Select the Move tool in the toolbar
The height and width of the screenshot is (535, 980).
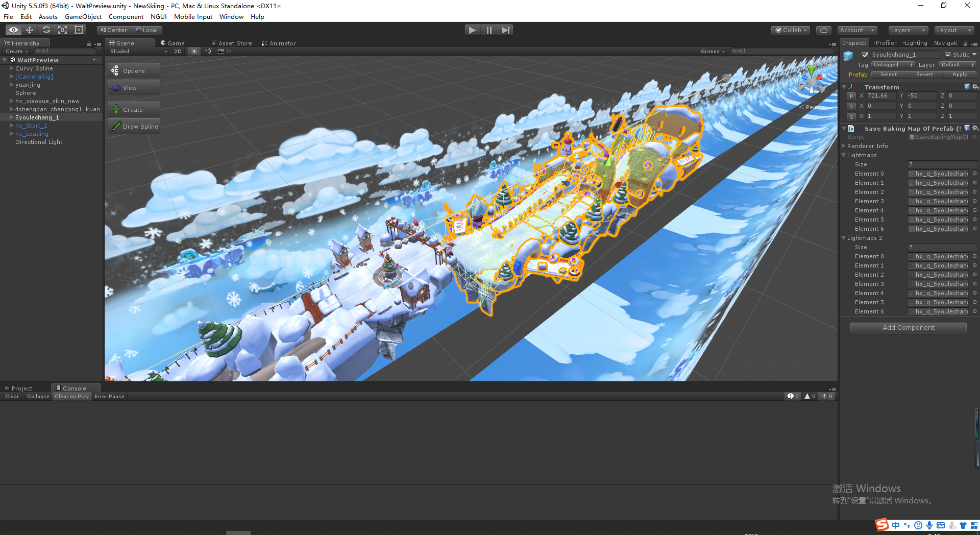click(x=29, y=30)
